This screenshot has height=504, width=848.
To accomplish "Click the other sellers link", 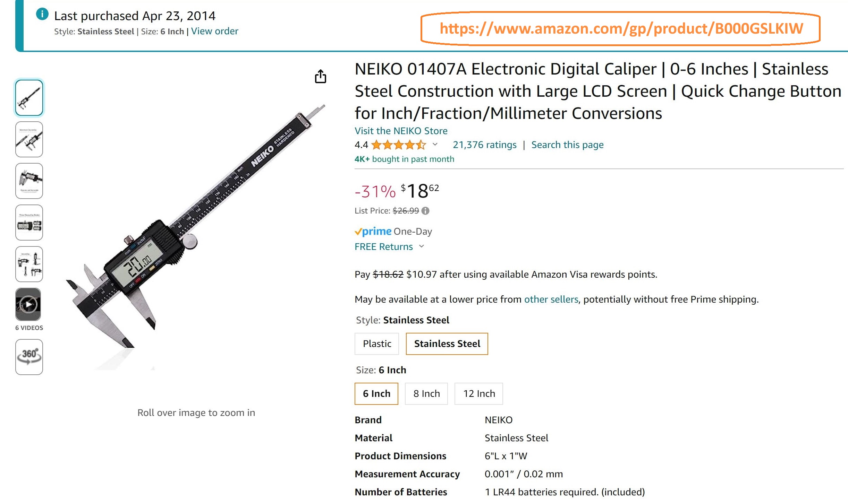I will click(551, 299).
